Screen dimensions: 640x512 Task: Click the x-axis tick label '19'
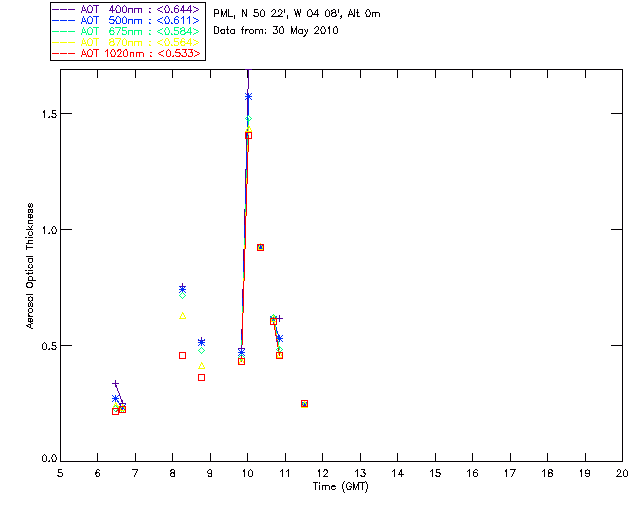pos(585,473)
